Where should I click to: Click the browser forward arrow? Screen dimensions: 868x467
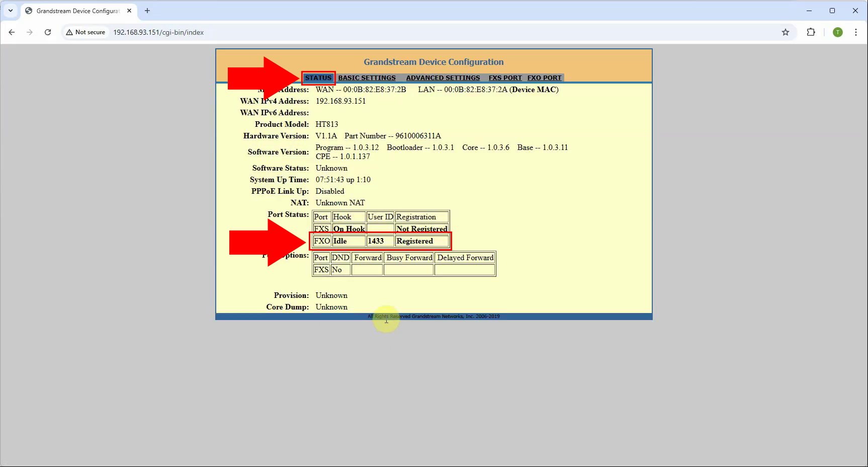coord(30,32)
